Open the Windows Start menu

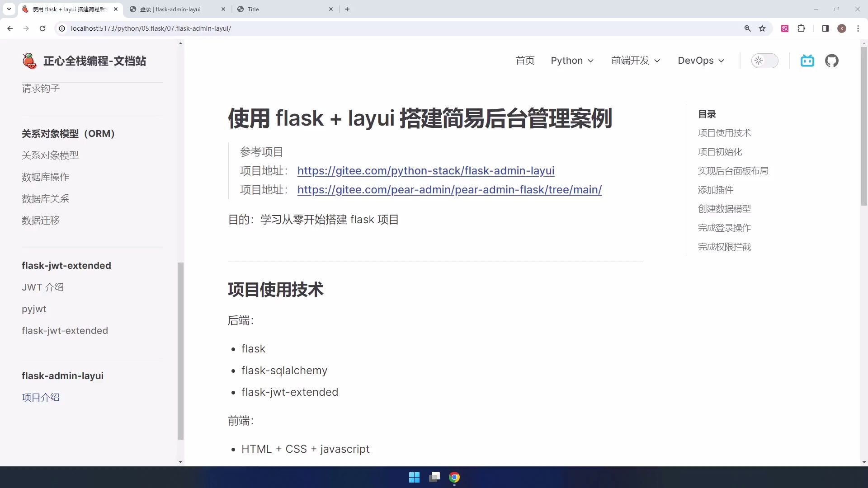[x=414, y=477]
